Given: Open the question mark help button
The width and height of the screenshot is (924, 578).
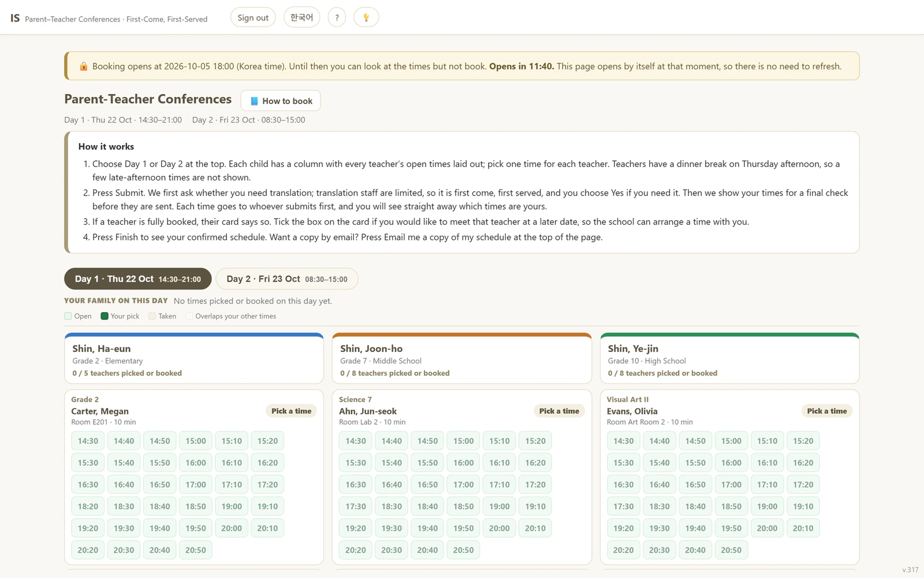Looking at the screenshot, I should (x=337, y=17).
